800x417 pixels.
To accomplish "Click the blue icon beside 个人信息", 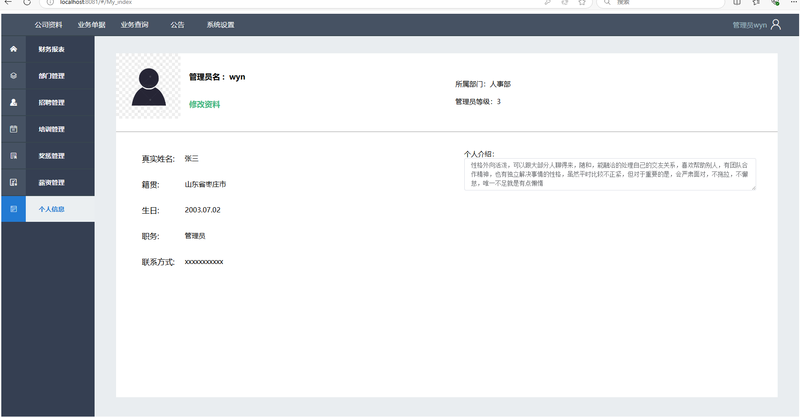I will click(13, 209).
